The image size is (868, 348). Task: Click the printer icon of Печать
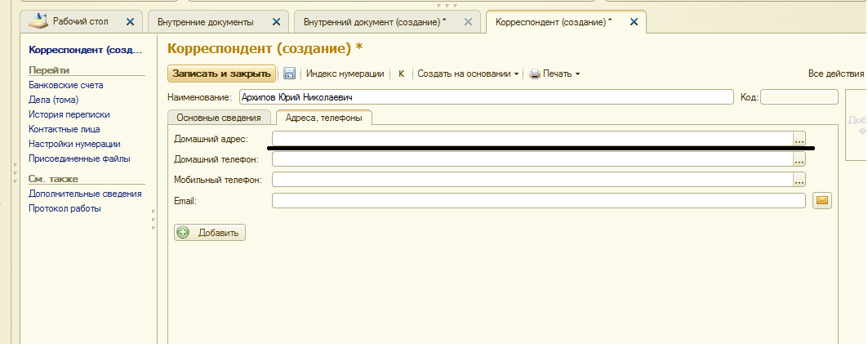click(x=535, y=74)
